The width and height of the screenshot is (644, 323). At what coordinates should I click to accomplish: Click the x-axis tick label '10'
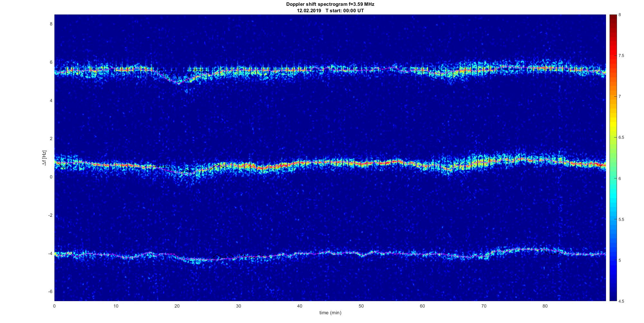click(116, 306)
